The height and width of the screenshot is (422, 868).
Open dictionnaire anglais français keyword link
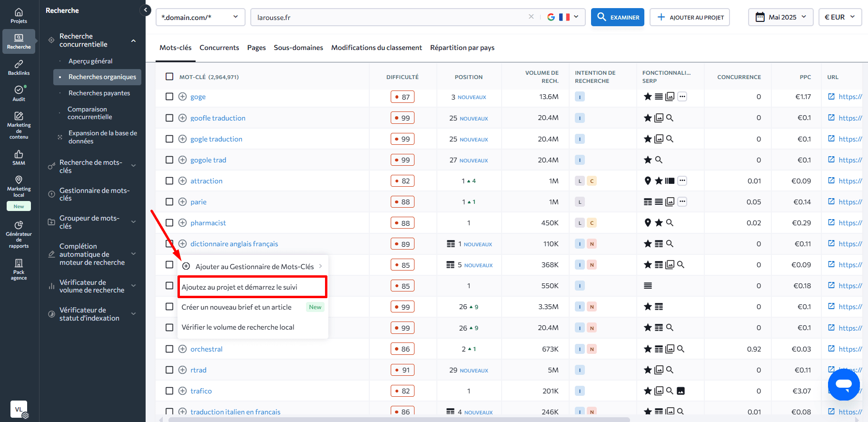(x=234, y=244)
